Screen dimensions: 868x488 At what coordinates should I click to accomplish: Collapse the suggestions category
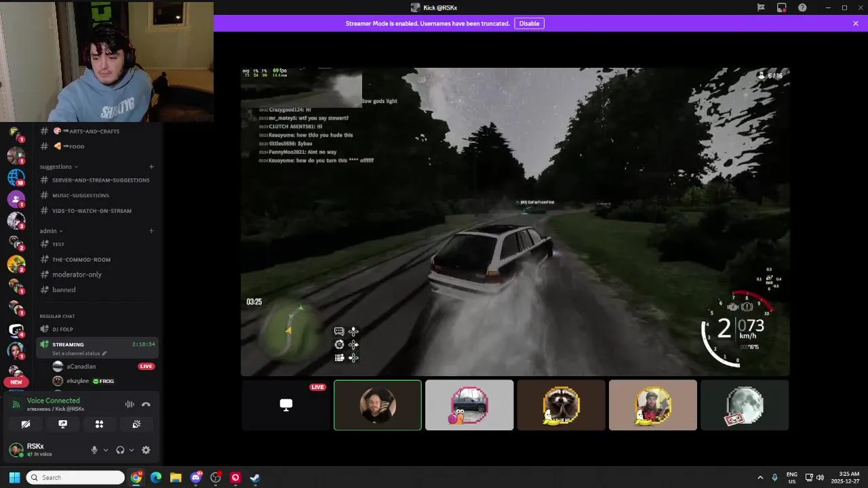pos(59,167)
